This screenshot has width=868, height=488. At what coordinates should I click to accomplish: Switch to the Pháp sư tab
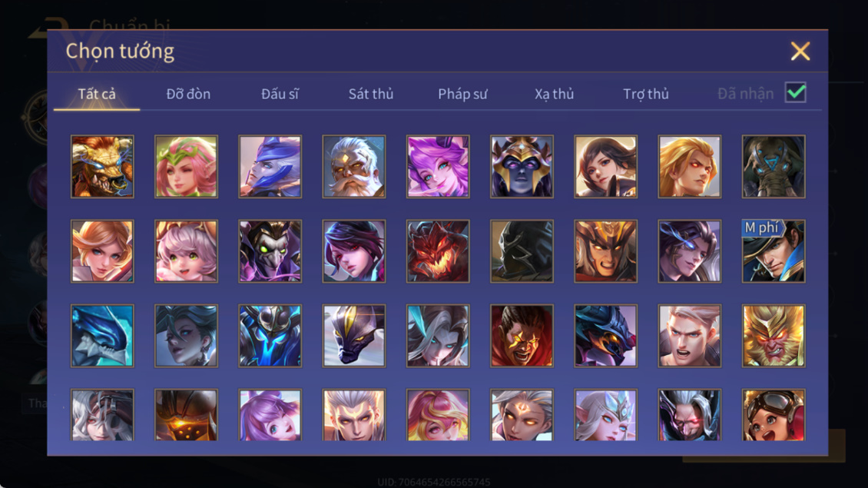point(462,94)
